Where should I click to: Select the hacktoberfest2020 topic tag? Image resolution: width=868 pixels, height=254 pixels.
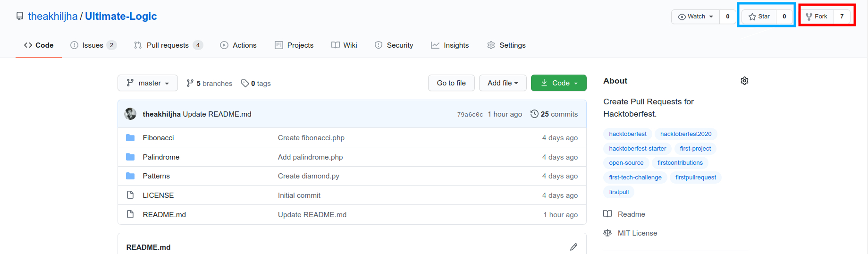[x=686, y=134]
